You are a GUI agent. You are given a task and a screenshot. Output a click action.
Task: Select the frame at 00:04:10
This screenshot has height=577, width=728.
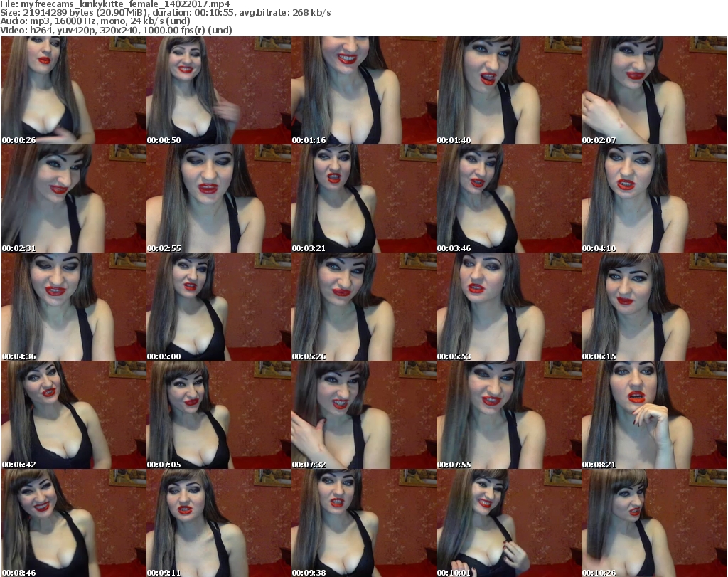click(x=654, y=198)
